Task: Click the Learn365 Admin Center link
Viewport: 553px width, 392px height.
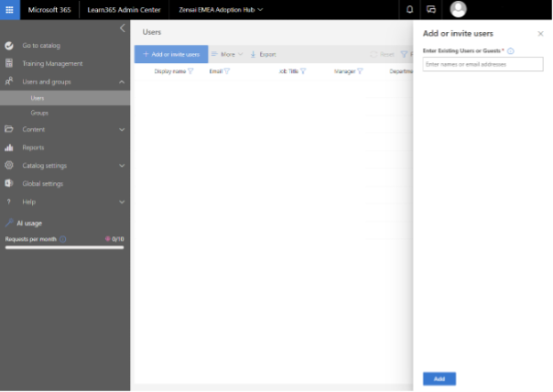Action: (x=124, y=10)
